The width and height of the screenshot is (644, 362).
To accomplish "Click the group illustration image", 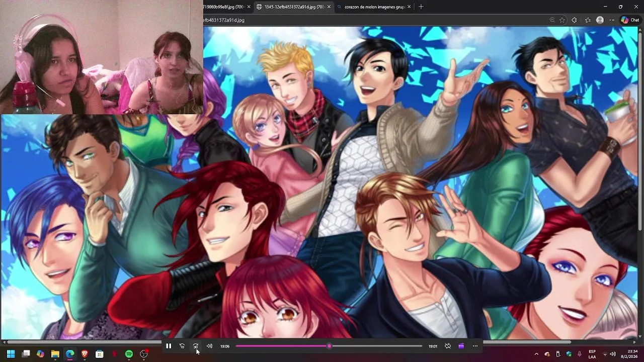I will 320,183.
